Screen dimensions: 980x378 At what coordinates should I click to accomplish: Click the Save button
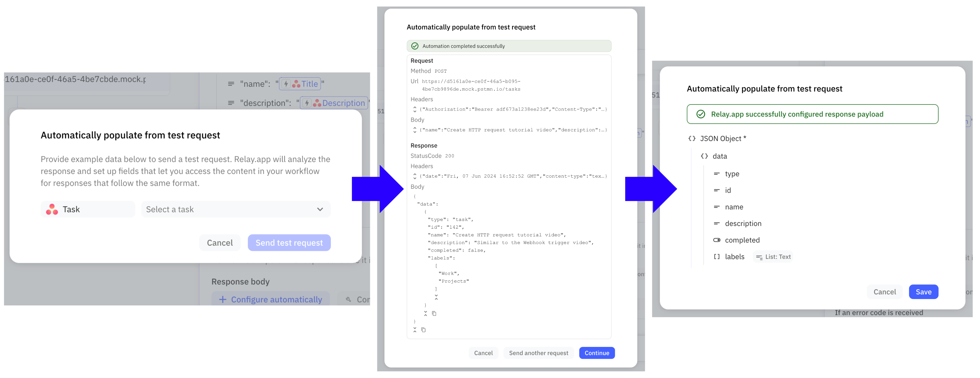click(923, 292)
